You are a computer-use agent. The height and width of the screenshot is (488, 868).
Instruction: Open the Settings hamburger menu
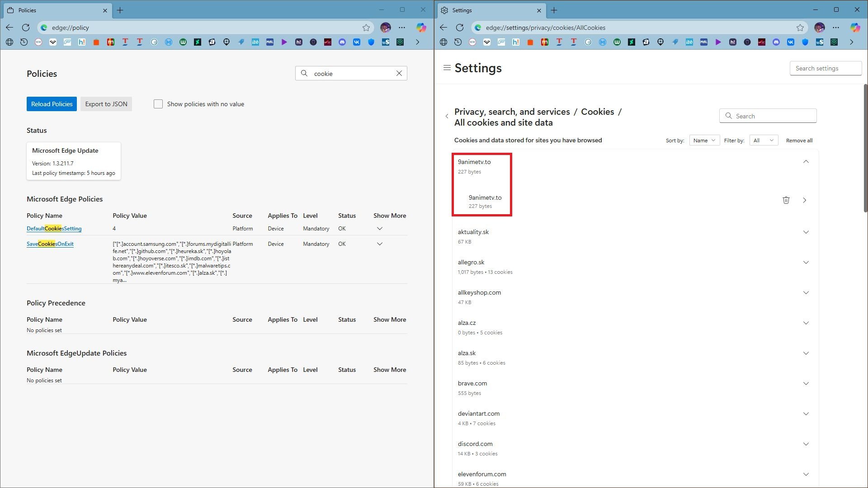click(447, 68)
